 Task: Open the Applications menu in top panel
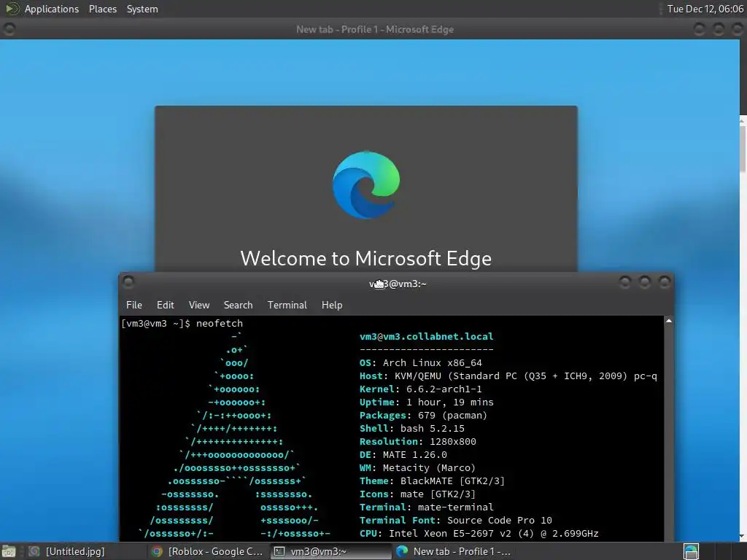pos(52,9)
